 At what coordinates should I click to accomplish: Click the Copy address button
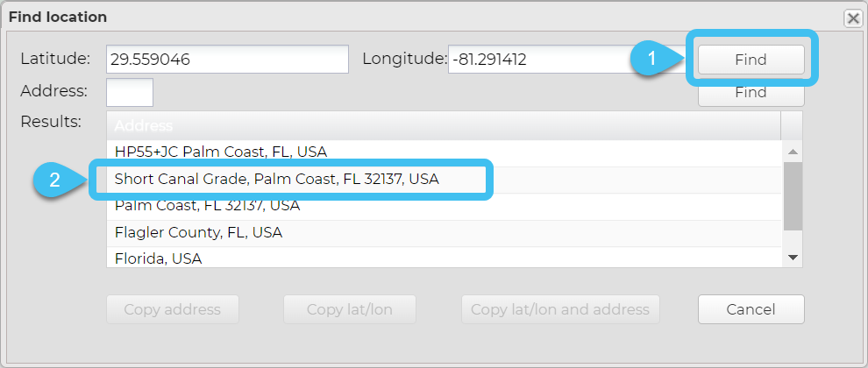172,309
